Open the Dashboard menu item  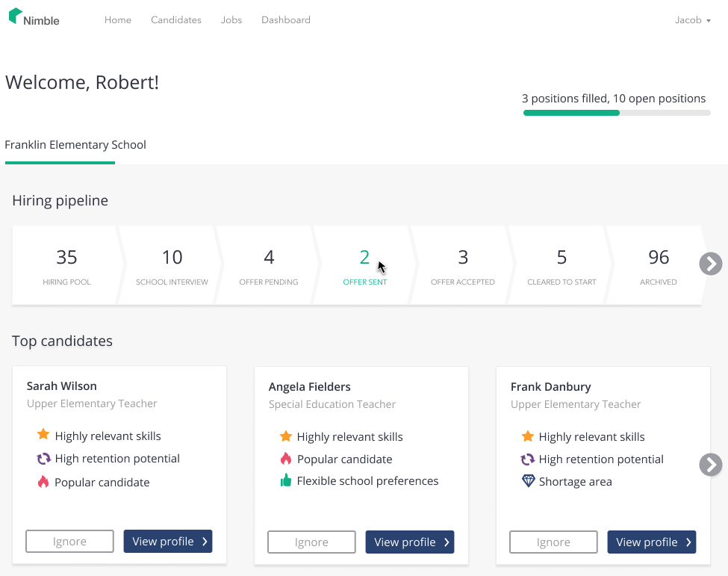[286, 20]
